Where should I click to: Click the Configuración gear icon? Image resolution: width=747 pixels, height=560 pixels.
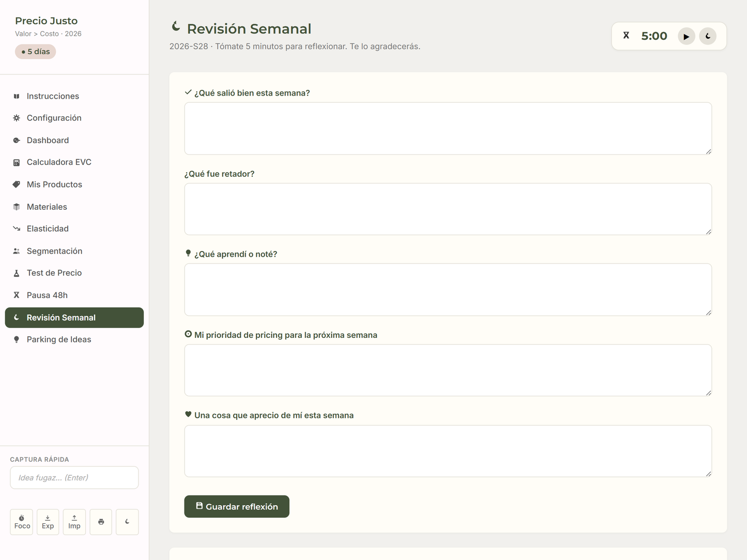17,118
